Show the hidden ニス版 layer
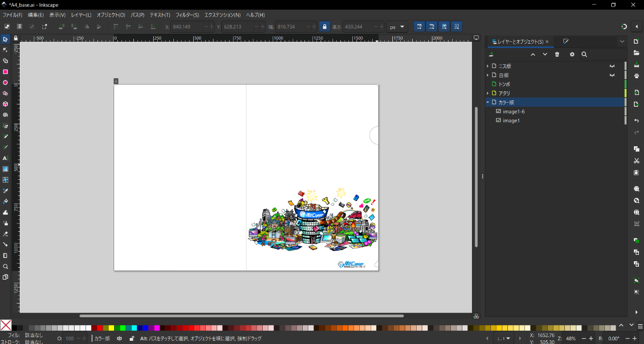The width and height of the screenshot is (644, 344). [x=612, y=66]
